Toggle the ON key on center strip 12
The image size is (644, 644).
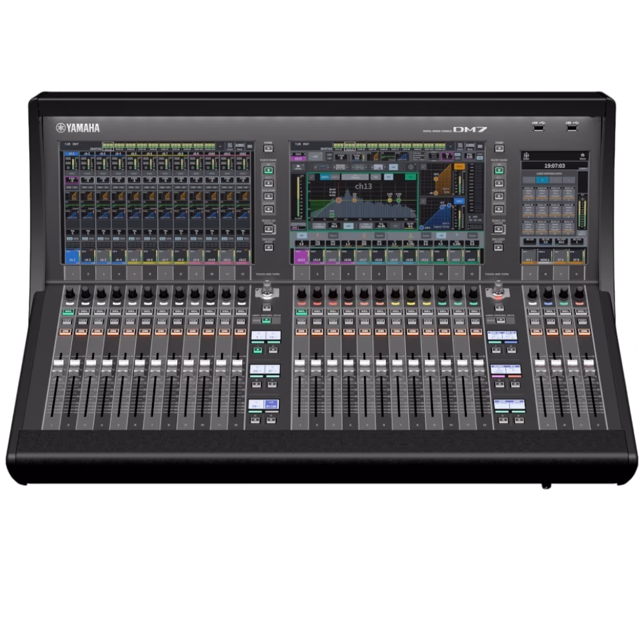pyautogui.click(x=476, y=331)
